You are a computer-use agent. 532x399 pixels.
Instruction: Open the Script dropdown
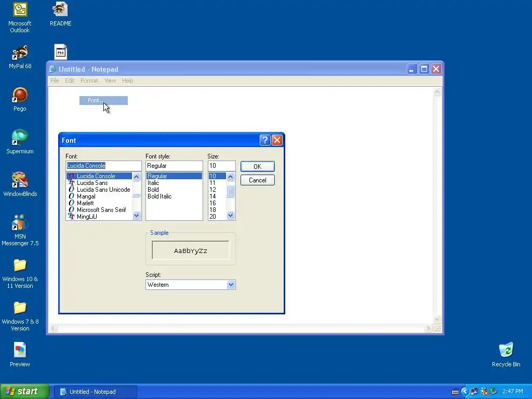(231, 285)
